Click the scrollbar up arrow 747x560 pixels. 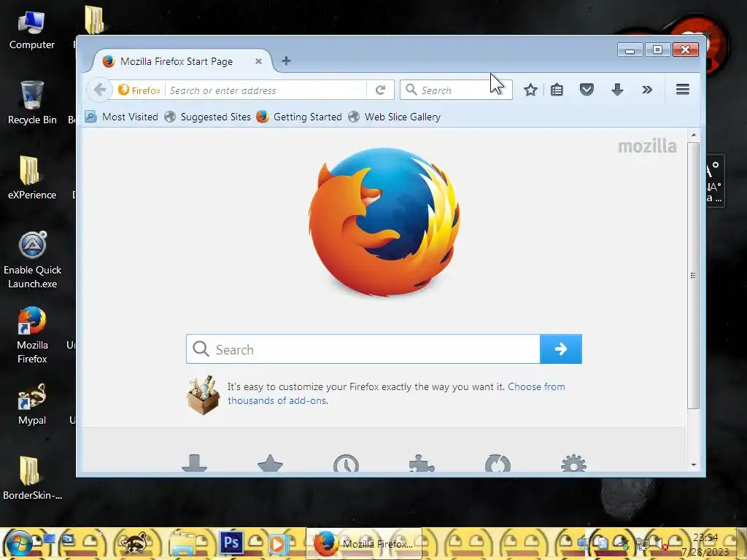coord(694,135)
